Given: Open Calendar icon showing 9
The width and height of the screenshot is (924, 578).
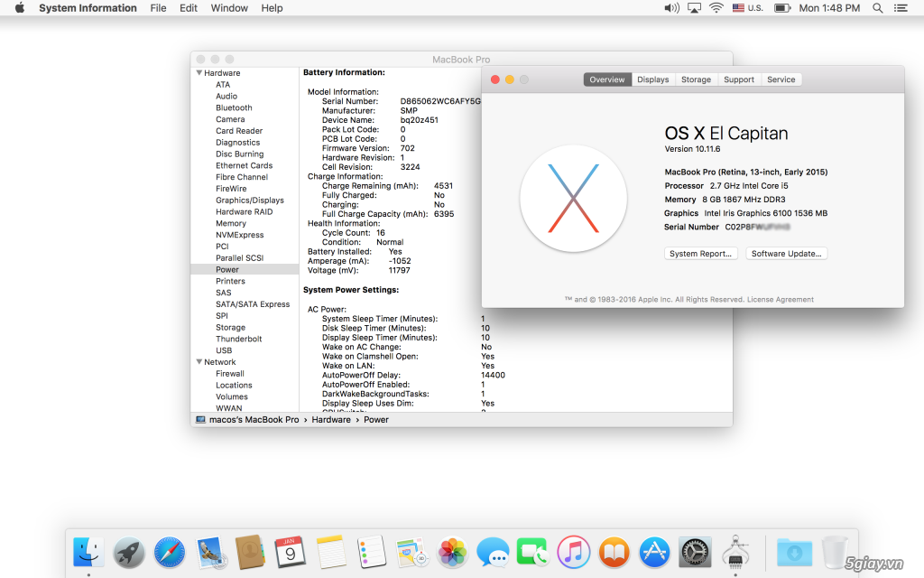Looking at the screenshot, I should [x=290, y=553].
